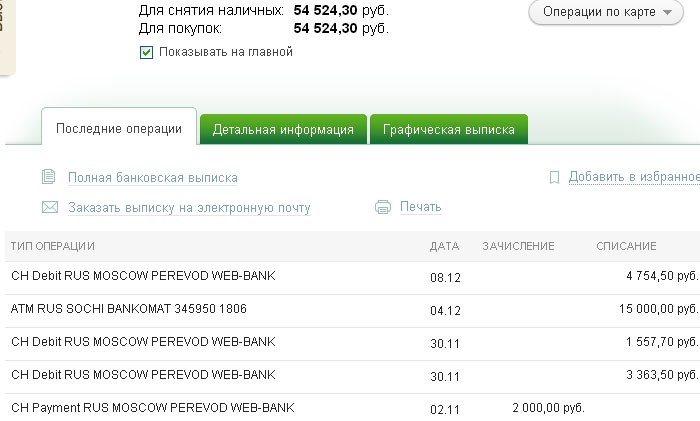Select the CH Payment 02.11 transaction
Viewport: 700px width, 421px height.
click(152, 408)
